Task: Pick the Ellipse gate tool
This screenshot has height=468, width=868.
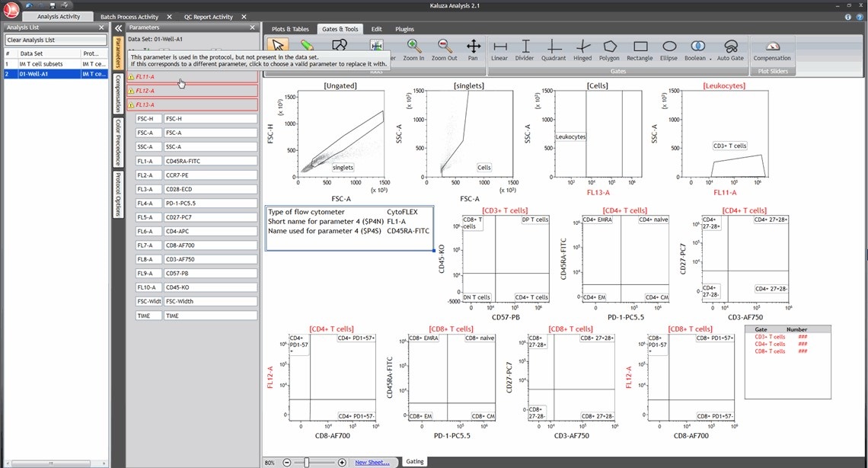Action: 669,50
